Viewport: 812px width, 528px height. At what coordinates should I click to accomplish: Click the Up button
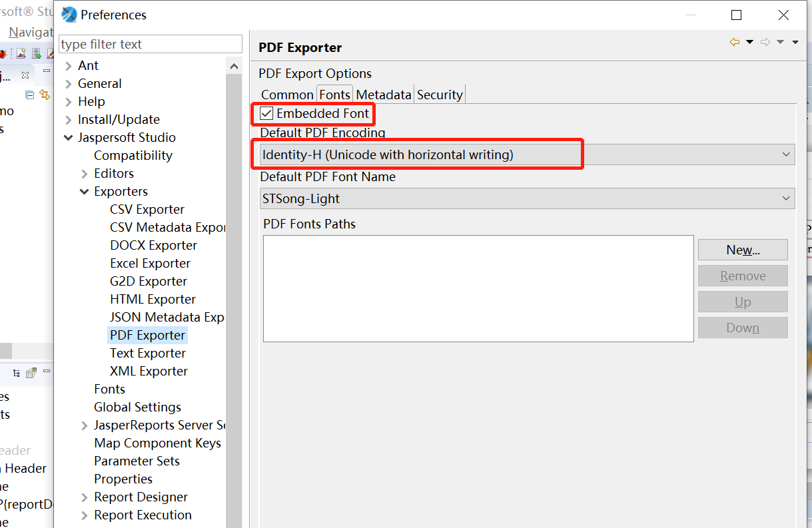743,302
